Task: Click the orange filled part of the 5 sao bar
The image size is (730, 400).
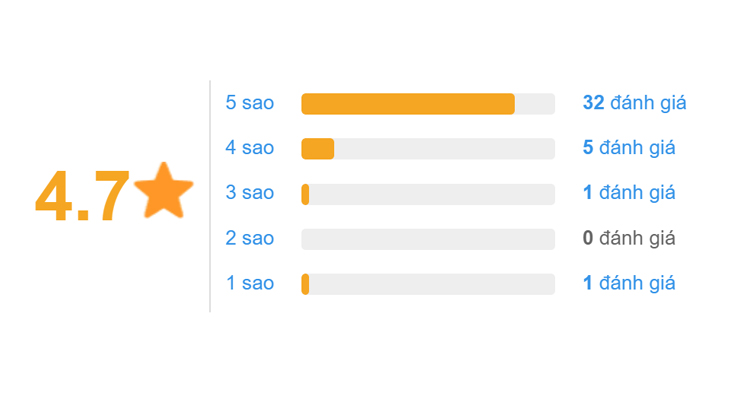Action: coord(407,104)
